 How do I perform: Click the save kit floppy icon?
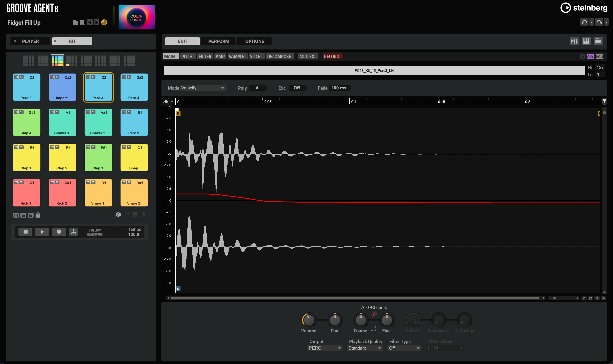click(83, 23)
